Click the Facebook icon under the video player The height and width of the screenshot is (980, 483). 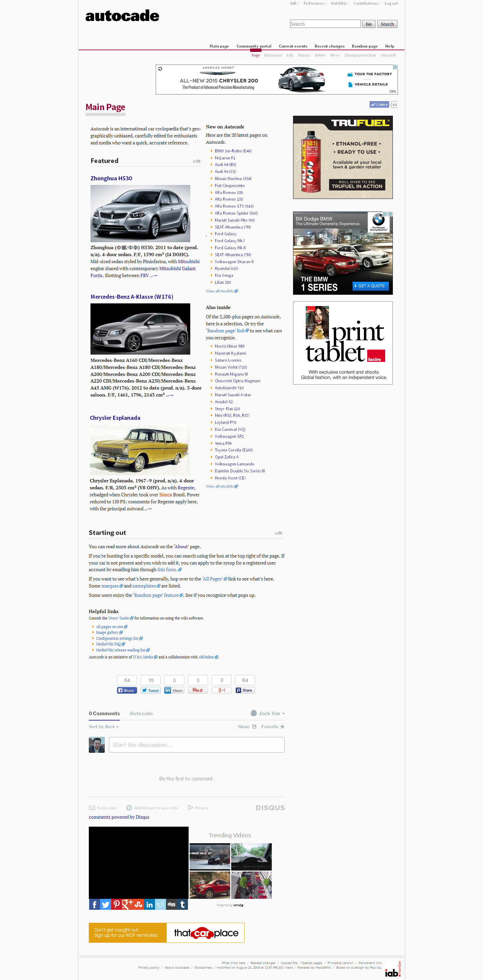94,904
